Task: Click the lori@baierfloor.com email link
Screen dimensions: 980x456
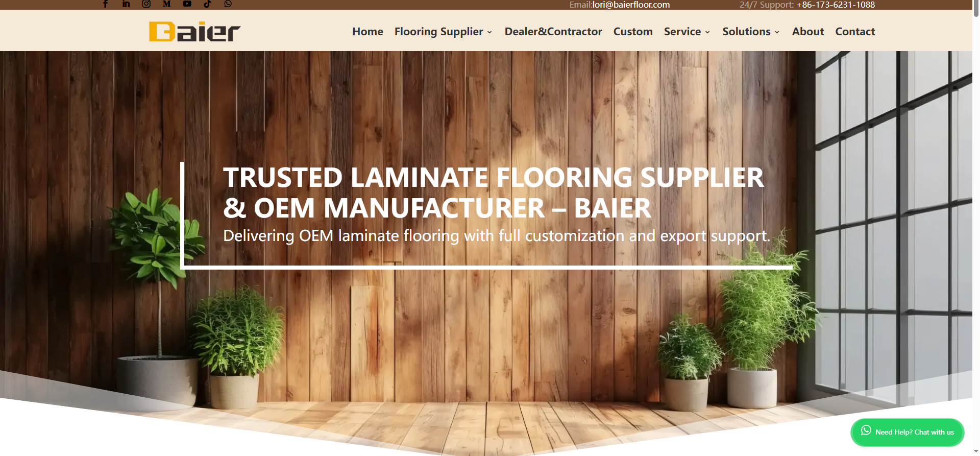Action: pos(631,5)
